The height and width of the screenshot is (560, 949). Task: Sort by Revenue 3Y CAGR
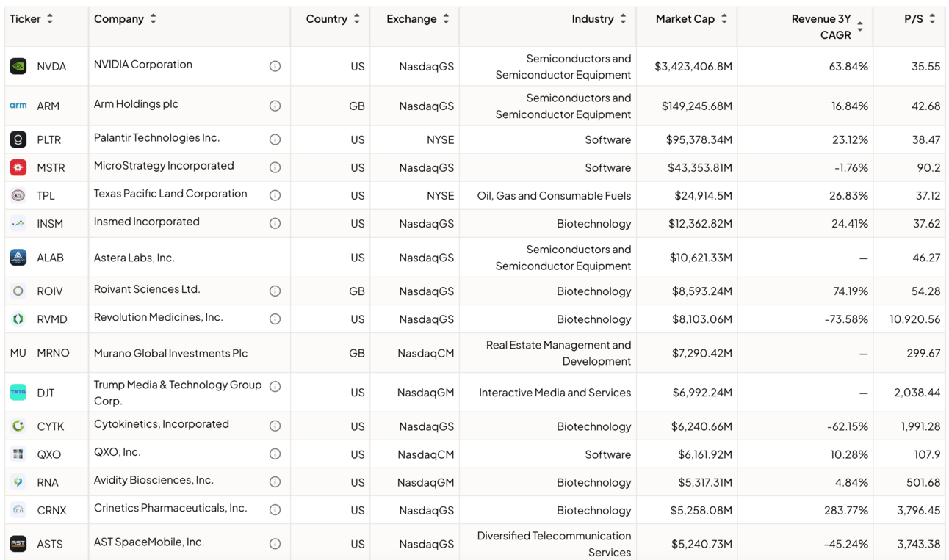coord(859,27)
